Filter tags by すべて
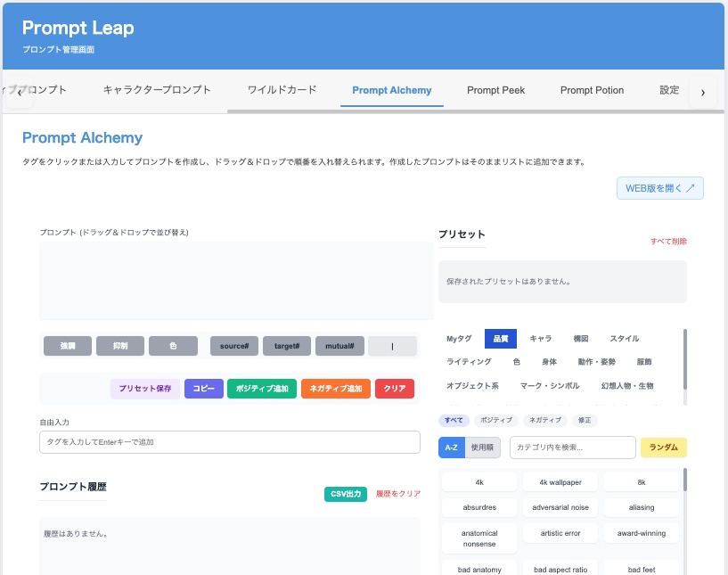The height and width of the screenshot is (575, 728). click(x=454, y=421)
